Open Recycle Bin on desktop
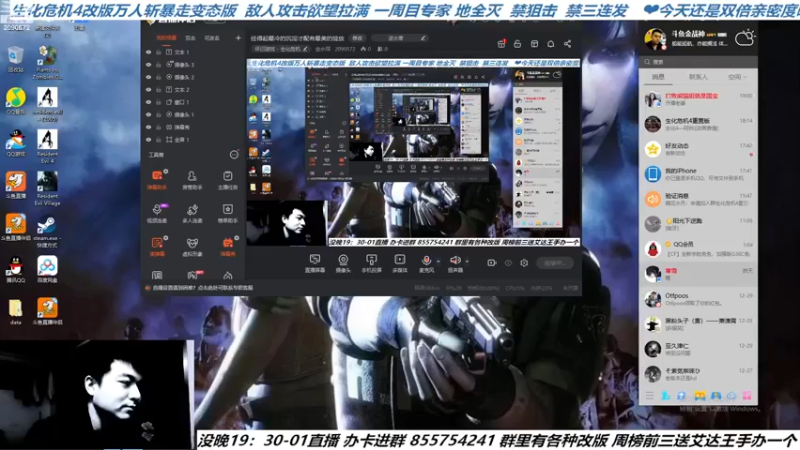 (x=16, y=59)
